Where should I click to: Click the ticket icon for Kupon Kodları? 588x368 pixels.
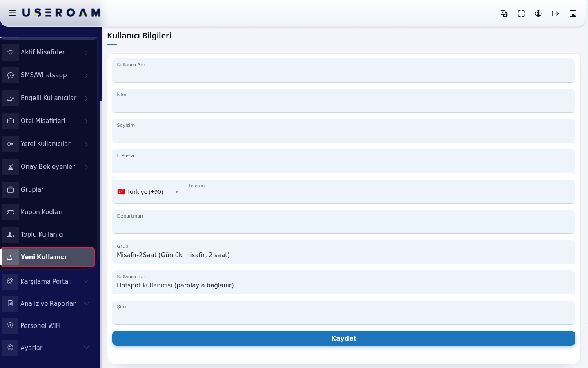point(11,212)
